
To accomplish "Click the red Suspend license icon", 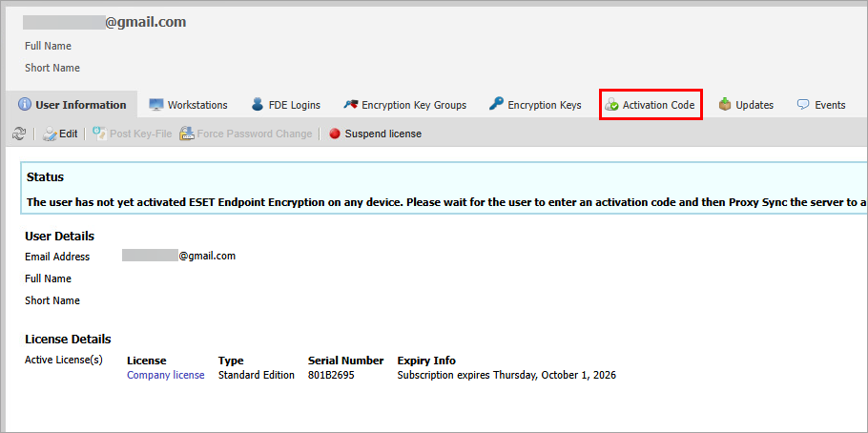I will point(334,134).
